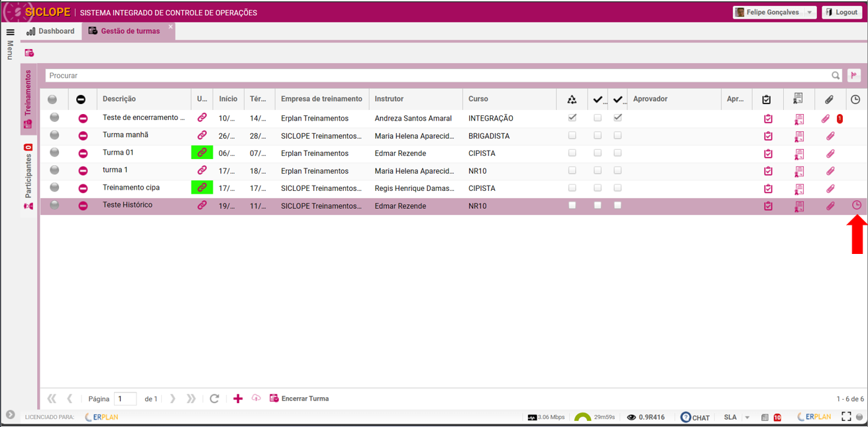Click the green link icon for Turma 01
The width and height of the screenshot is (868, 427).
pos(202,152)
